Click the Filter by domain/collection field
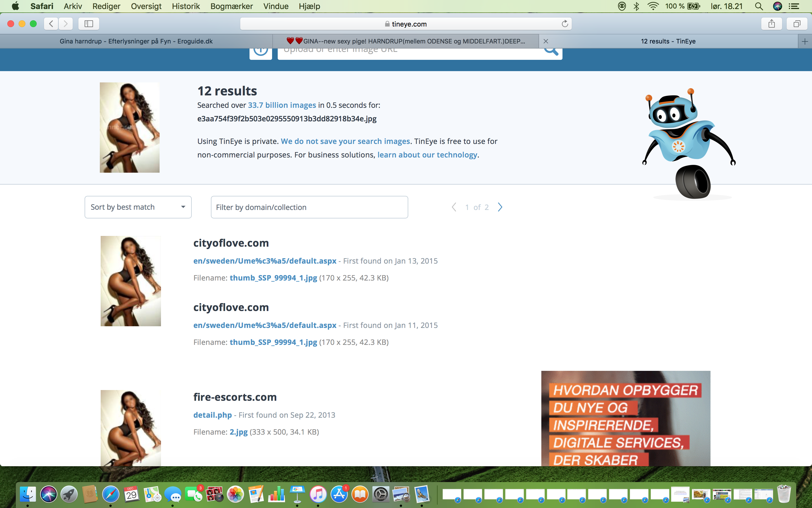812x508 pixels. coord(309,207)
